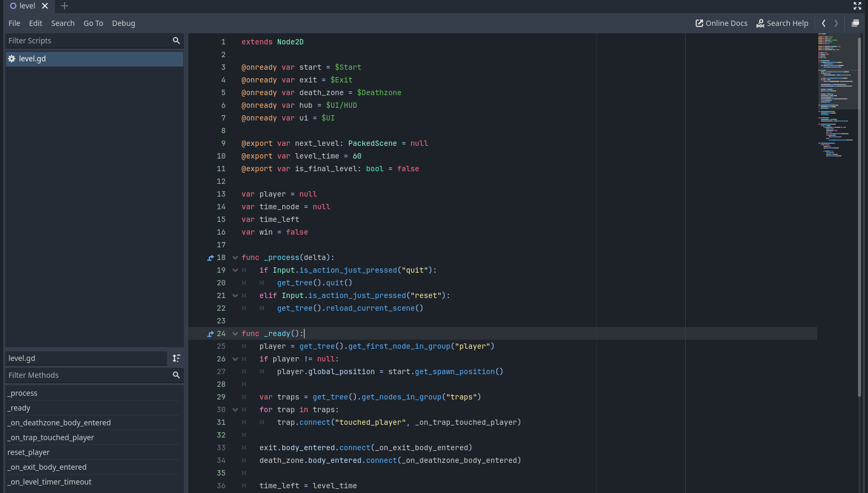Open the Debug menu

[124, 23]
